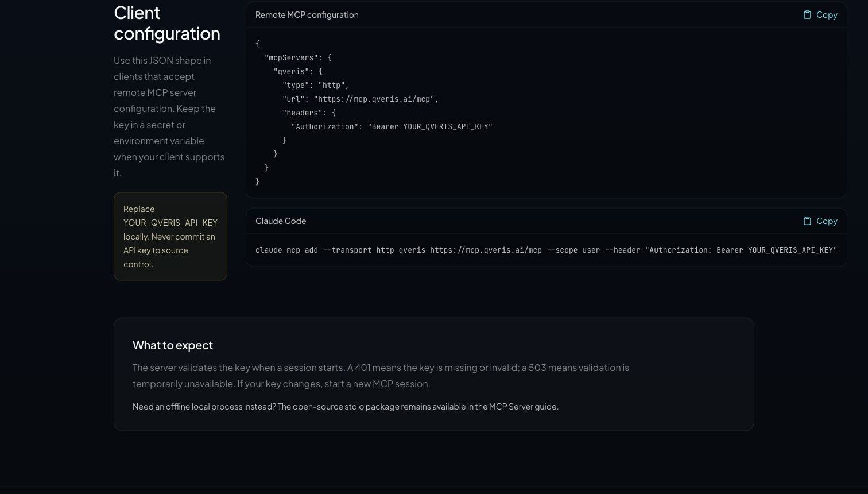This screenshot has width=868, height=494.
Task: Copy the Claude Code command
Action: point(820,221)
